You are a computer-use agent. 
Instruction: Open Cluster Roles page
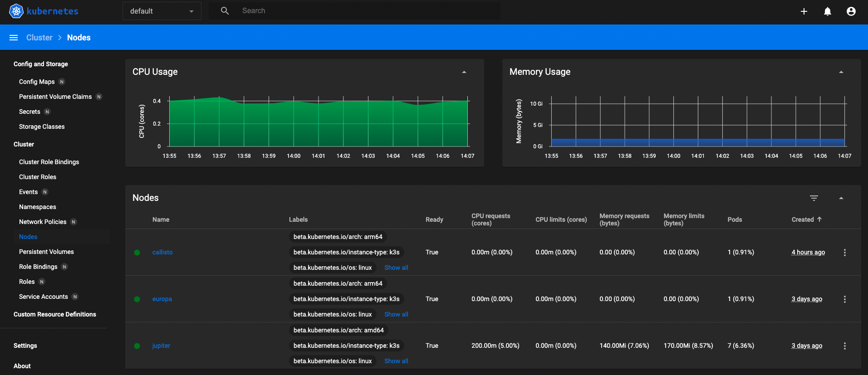pyautogui.click(x=38, y=177)
